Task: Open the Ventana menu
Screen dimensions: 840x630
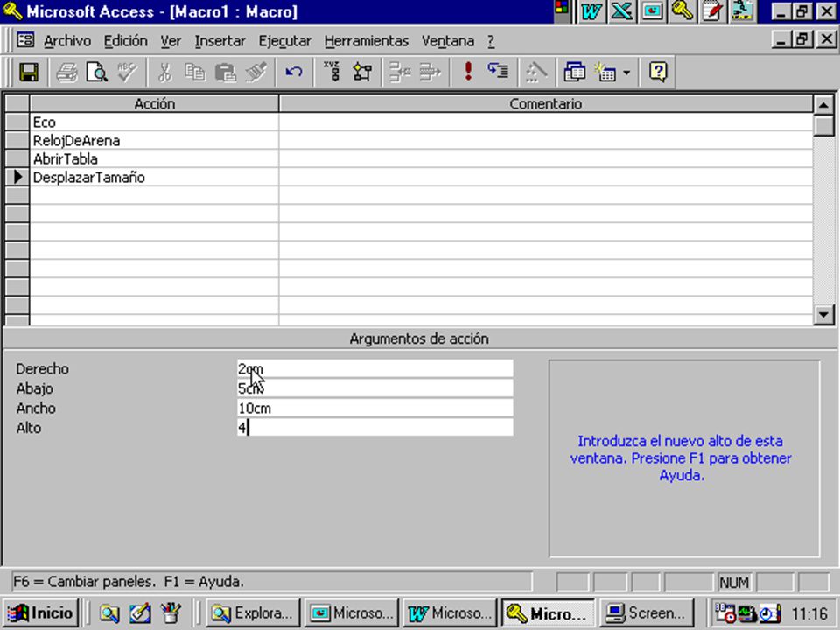Action: [x=448, y=41]
